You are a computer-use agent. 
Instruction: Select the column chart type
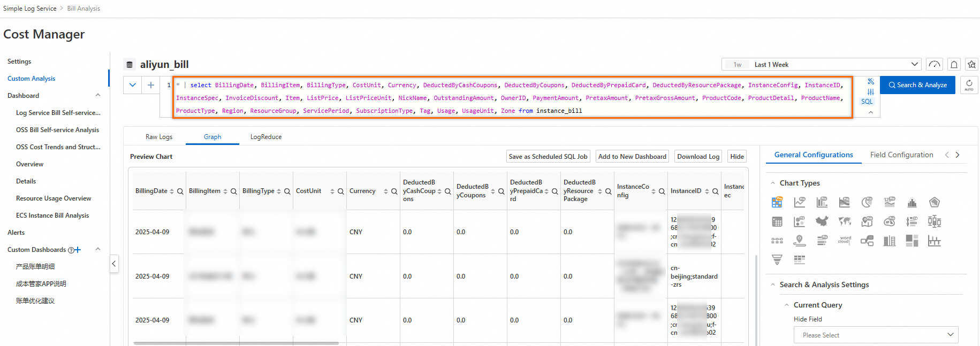[x=822, y=202]
